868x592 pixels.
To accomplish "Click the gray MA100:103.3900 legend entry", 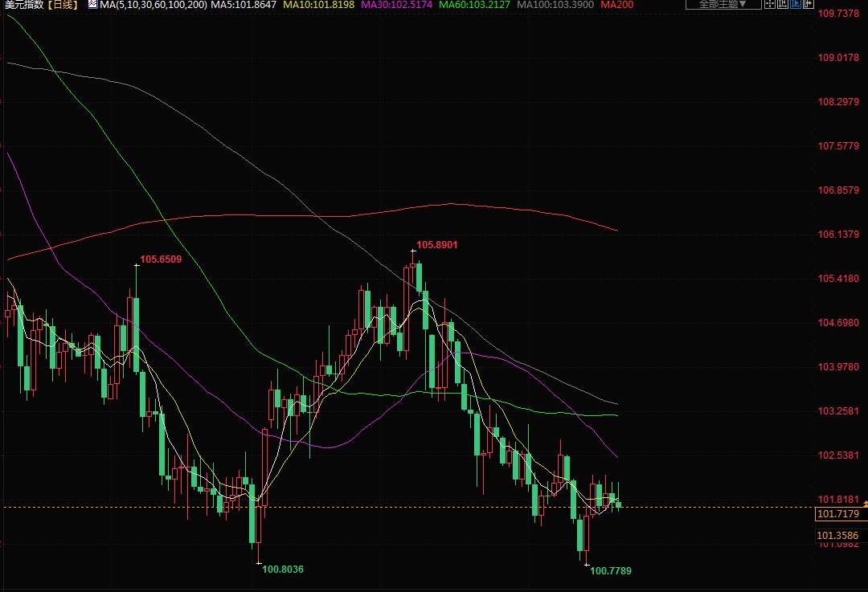I will tap(557, 5).
